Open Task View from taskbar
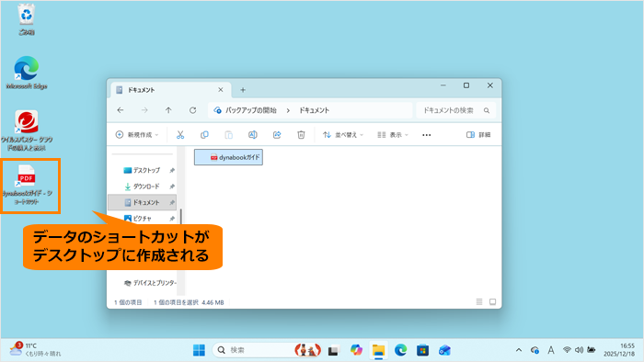Viewport: 644px width, 362px height. tap(333, 351)
